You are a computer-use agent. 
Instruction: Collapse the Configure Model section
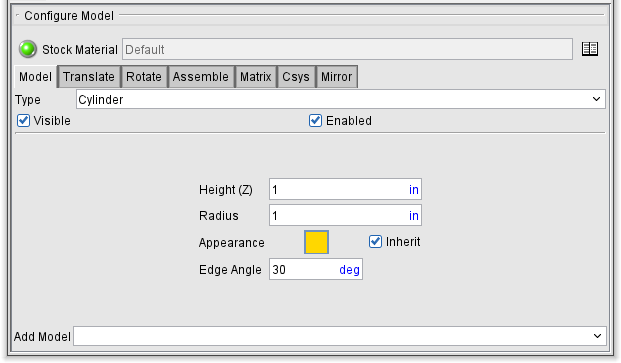tap(17, 15)
